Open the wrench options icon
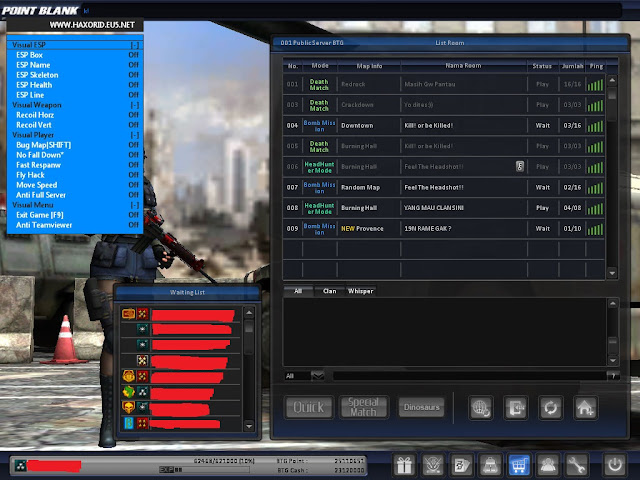640x480 pixels. coord(576,464)
